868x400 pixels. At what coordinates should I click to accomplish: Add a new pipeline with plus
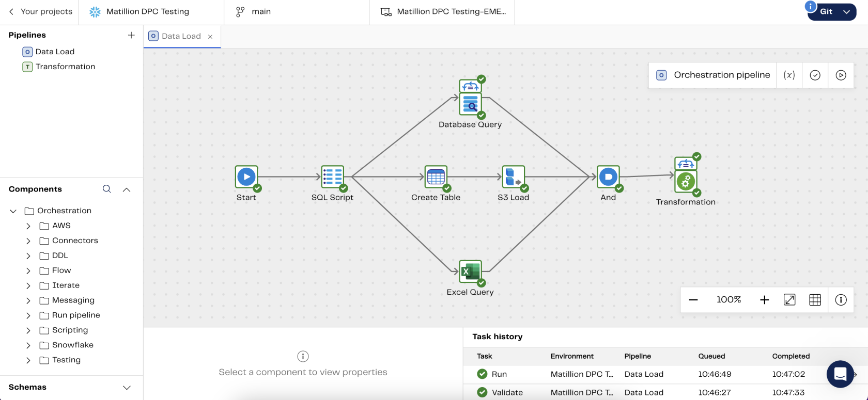point(131,35)
